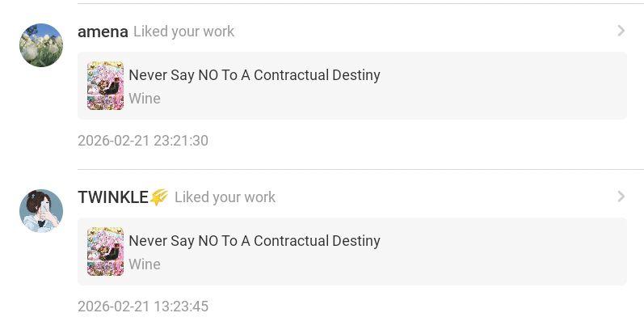
Task: Visit the TWINKLE username link
Action: [112, 197]
